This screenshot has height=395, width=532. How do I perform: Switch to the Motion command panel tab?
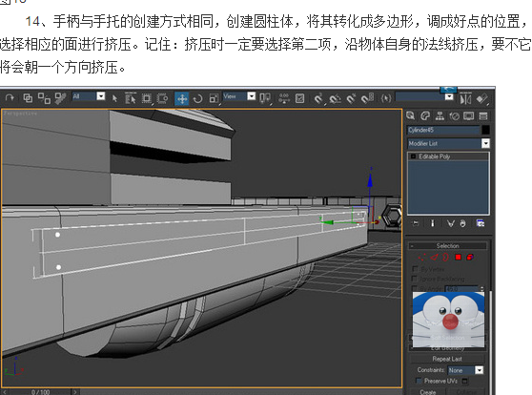455,116
